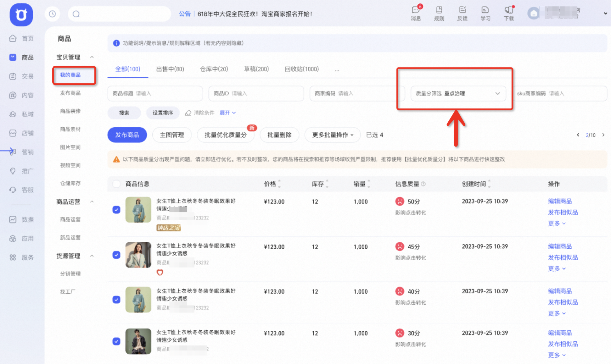The width and height of the screenshot is (611, 364).
Task: Click the blue 发布商品 button
Action: [x=127, y=135]
